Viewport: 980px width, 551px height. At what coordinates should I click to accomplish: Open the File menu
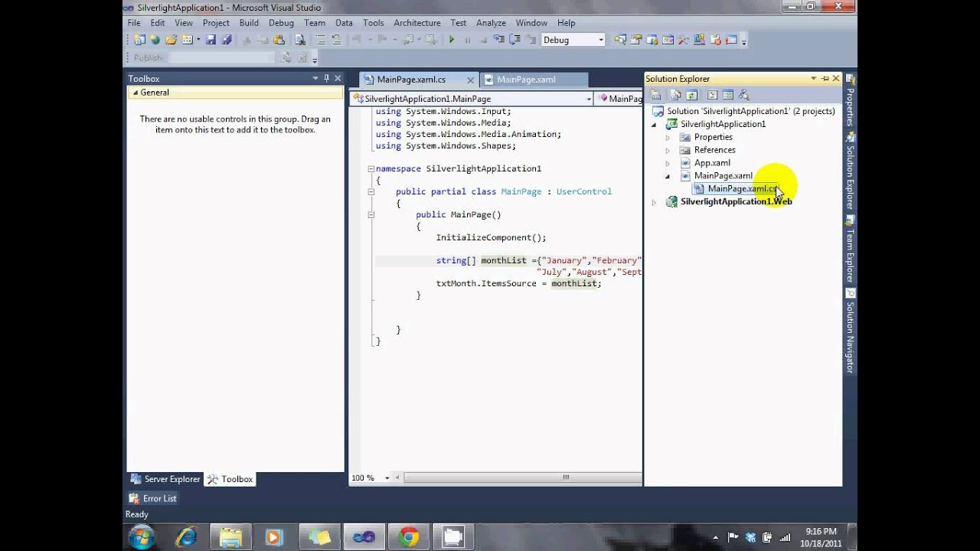tap(134, 23)
